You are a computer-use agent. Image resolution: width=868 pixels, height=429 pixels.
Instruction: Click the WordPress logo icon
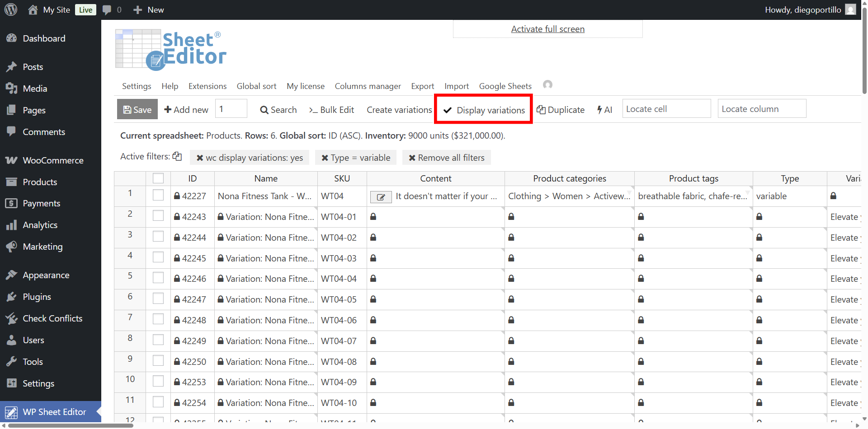11,9
